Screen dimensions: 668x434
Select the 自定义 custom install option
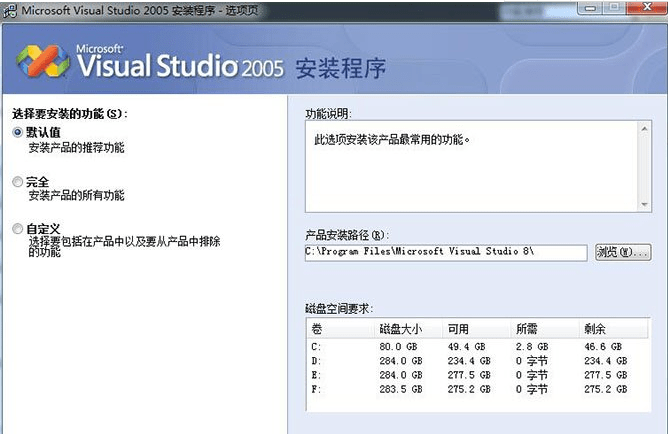click(18, 228)
